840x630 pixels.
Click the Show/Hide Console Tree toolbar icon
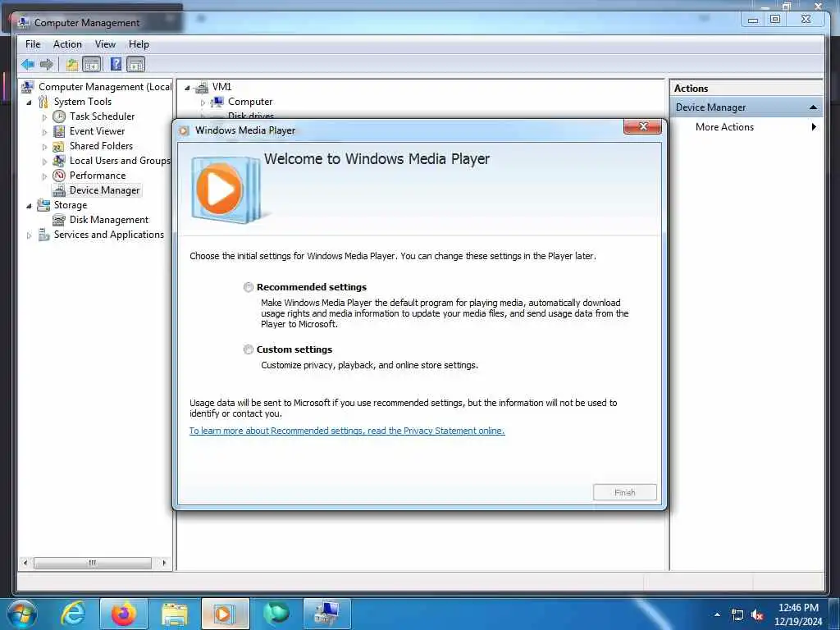click(x=92, y=65)
